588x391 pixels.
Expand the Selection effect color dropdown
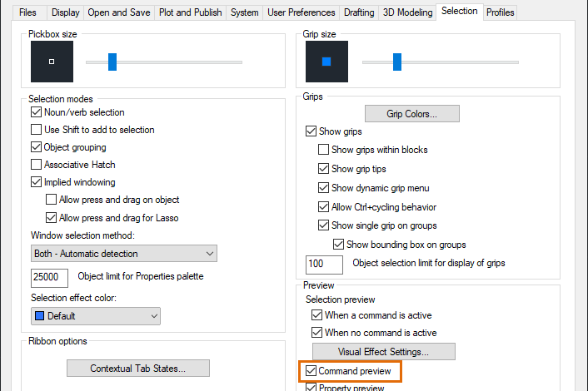[x=96, y=316]
